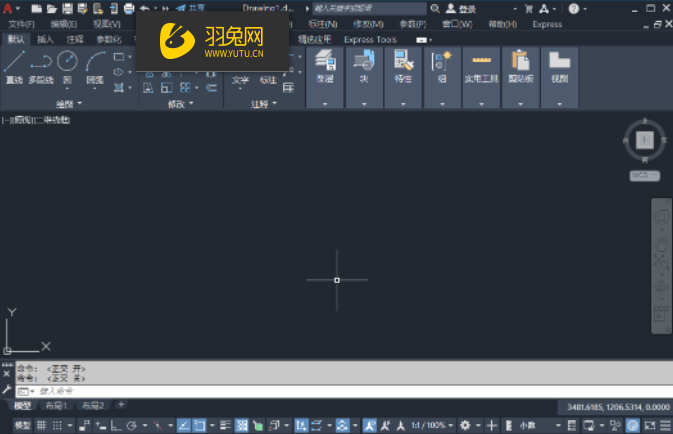Screen dimensions: 673x434
Task: Open the 编辑(E) menu
Action: click(64, 24)
